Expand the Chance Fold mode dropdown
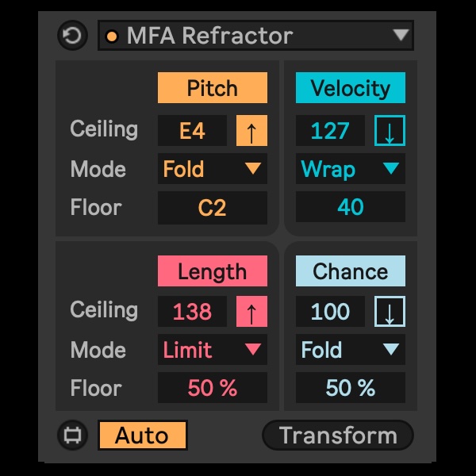The width and height of the screenshot is (476, 476). [x=350, y=350]
